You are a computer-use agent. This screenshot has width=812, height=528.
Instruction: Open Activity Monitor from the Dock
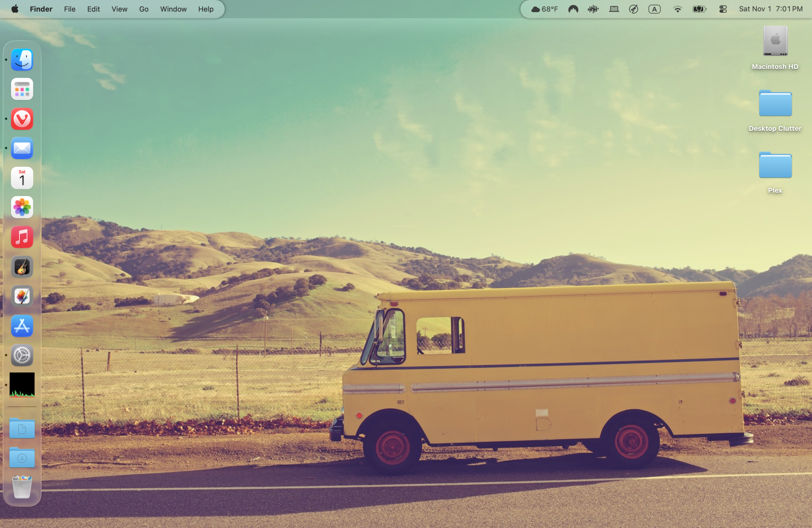tap(22, 384)
